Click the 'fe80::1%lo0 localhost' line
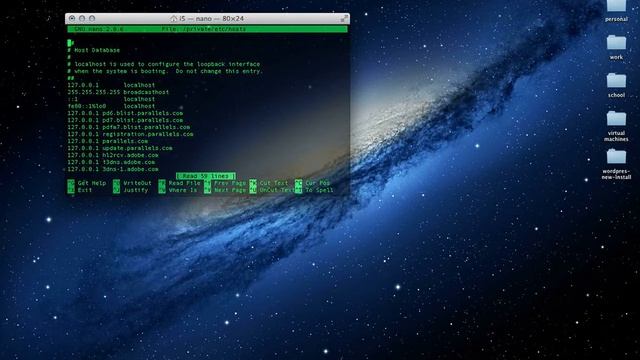 [111, 106]
